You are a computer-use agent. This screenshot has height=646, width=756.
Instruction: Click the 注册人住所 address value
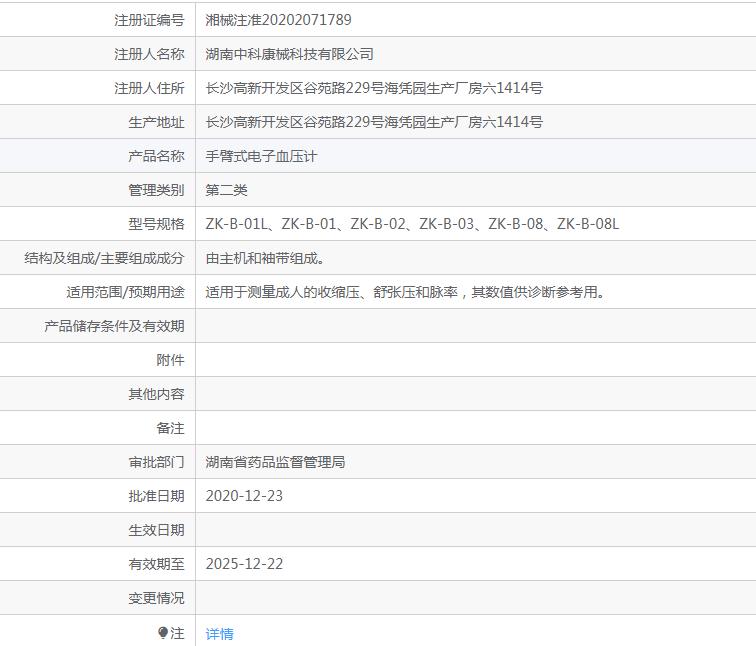pyautogui.click(x=374, y=88)
